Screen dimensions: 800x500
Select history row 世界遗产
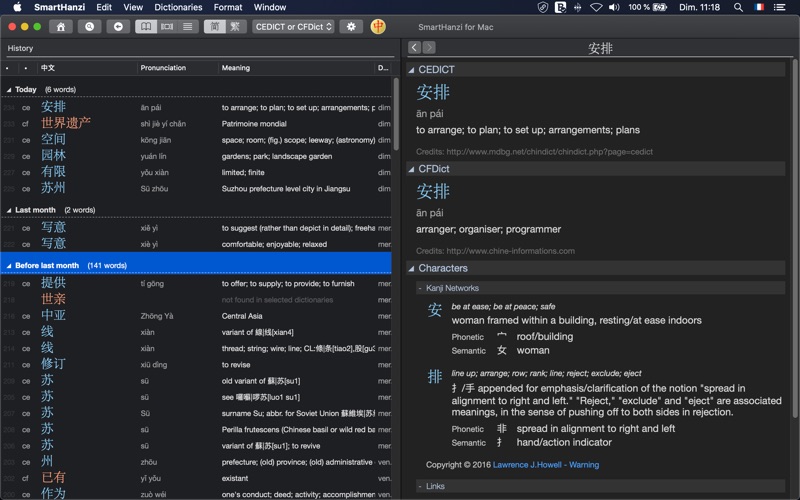tap(196, 123)
